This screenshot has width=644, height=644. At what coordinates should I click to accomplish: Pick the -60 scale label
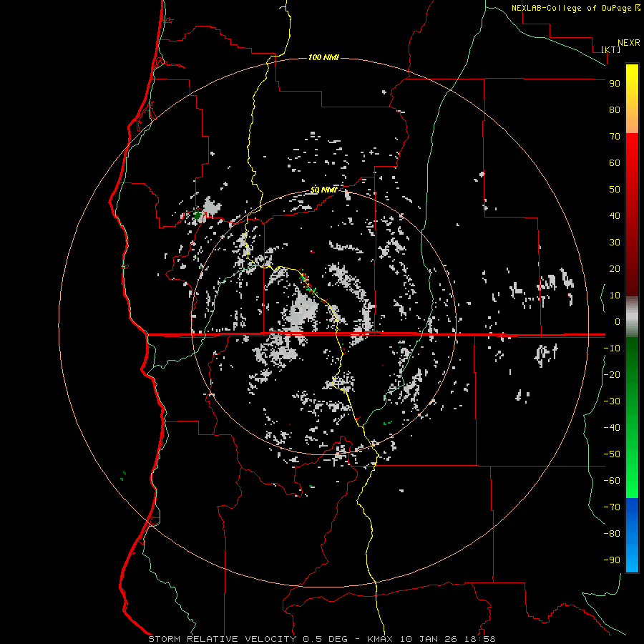point(612,481)
